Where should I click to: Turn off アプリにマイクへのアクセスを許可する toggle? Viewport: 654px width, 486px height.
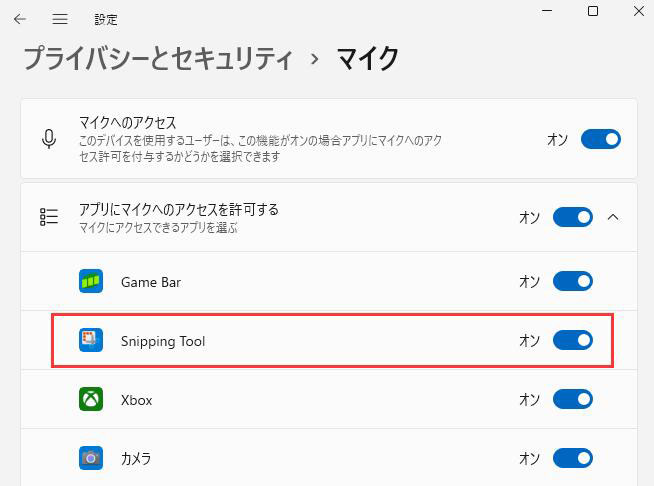pos(572,217)
